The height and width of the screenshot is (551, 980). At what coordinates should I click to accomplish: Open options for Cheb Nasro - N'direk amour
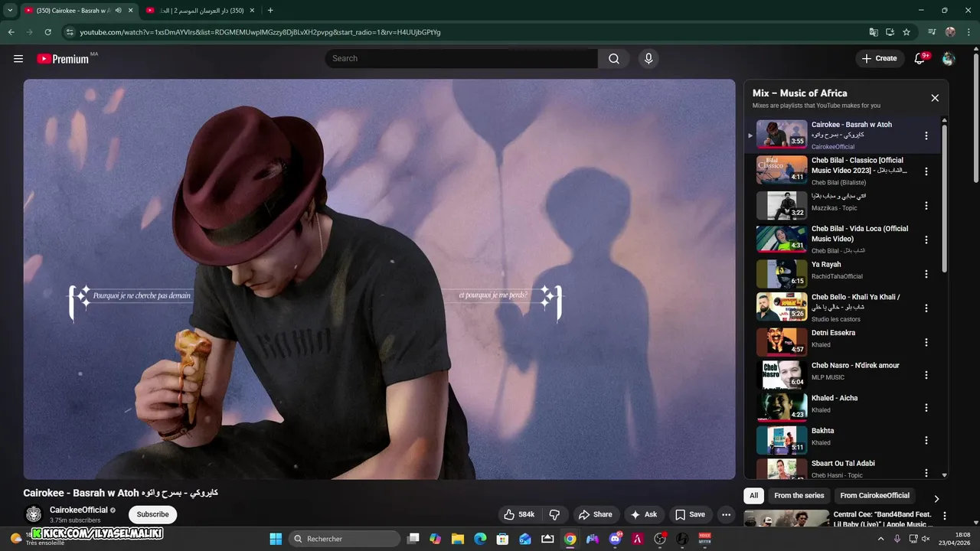click(926, 375)
